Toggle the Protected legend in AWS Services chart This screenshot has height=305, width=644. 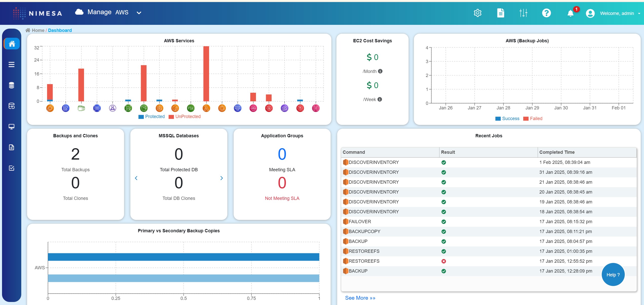point(151,117)
